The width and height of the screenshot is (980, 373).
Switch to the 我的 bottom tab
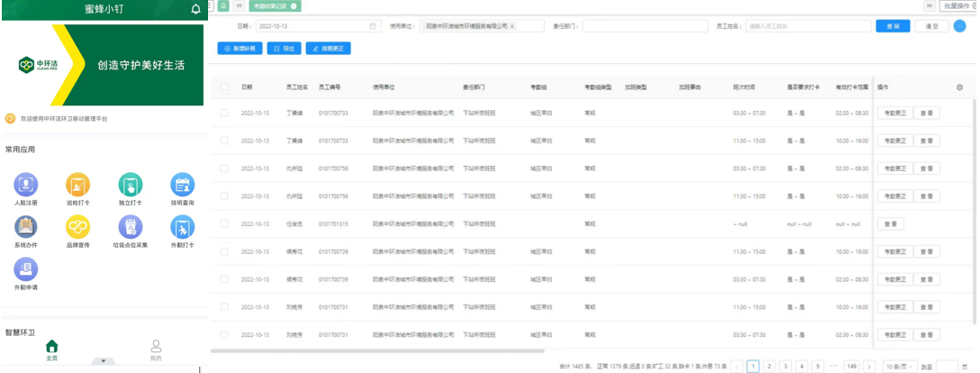156,350
